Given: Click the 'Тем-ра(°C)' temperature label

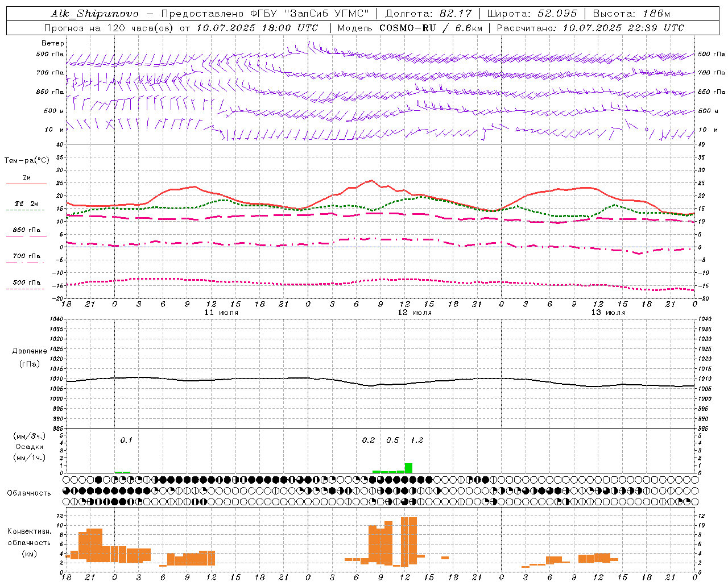Looking at the screenshot, I should coord(27,161).
